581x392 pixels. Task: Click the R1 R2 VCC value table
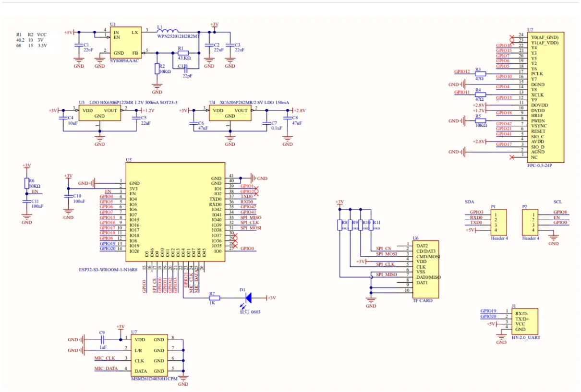(31, 40)
